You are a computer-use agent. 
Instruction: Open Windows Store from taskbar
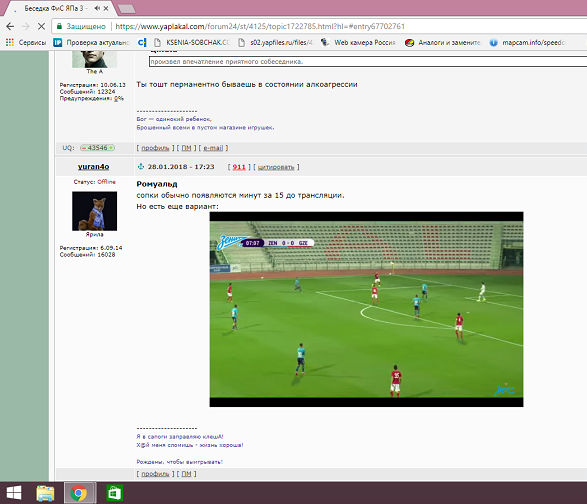click(114, 493)
